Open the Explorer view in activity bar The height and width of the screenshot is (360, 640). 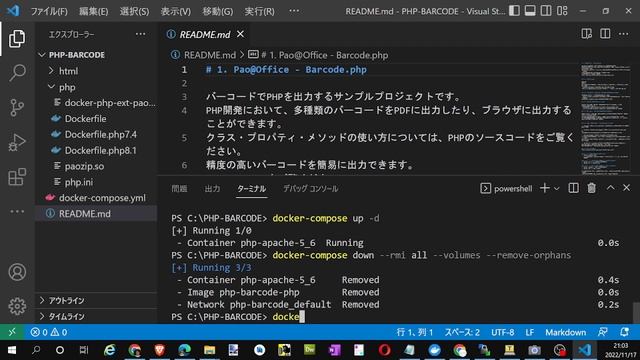(x=17, y=39)
